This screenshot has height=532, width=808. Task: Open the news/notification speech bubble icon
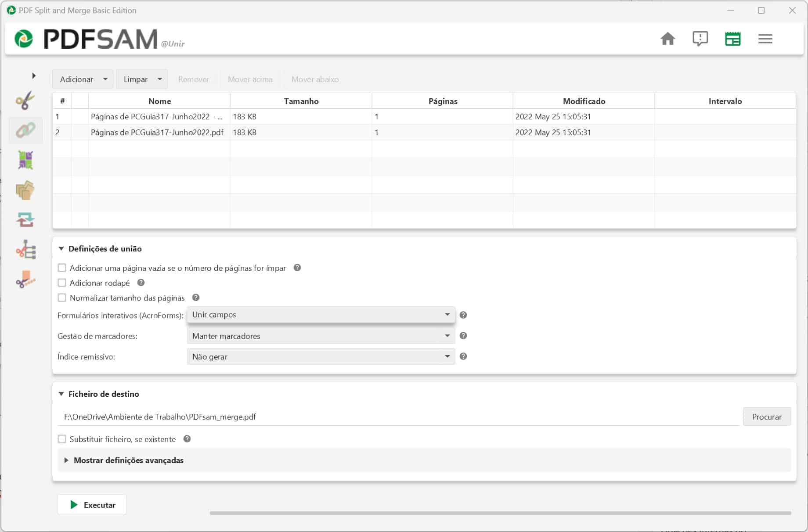(x=700, y=39)
